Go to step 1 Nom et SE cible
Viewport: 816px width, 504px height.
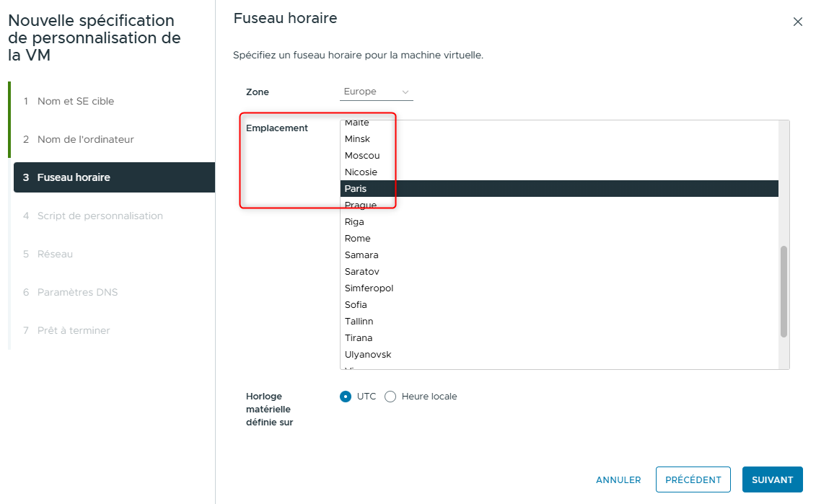[x=75, y=101]
